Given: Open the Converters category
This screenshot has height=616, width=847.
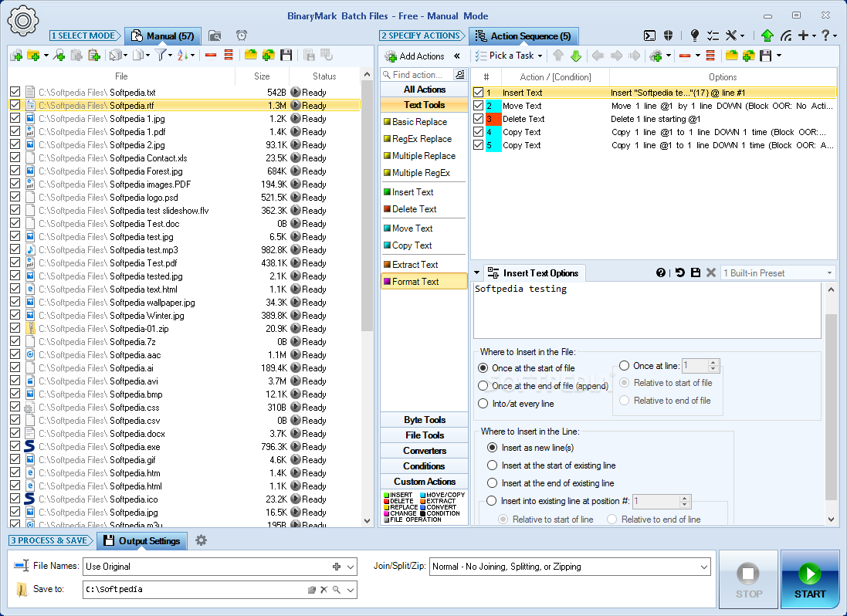Looking at the screenshot, I should point(425,451).
